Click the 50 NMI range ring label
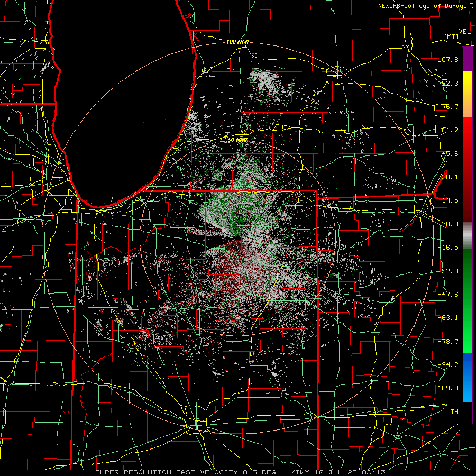Screen dimensions: 476x476 pos(237,140)
